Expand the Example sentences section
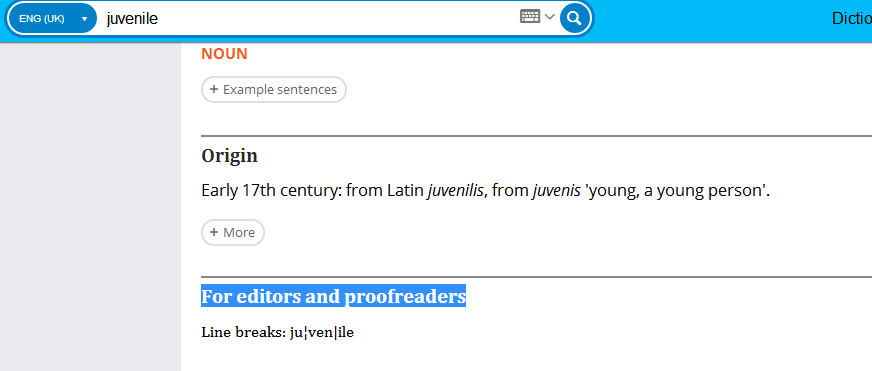The width and height of the screenshot is (872, 371). (274, 90)
